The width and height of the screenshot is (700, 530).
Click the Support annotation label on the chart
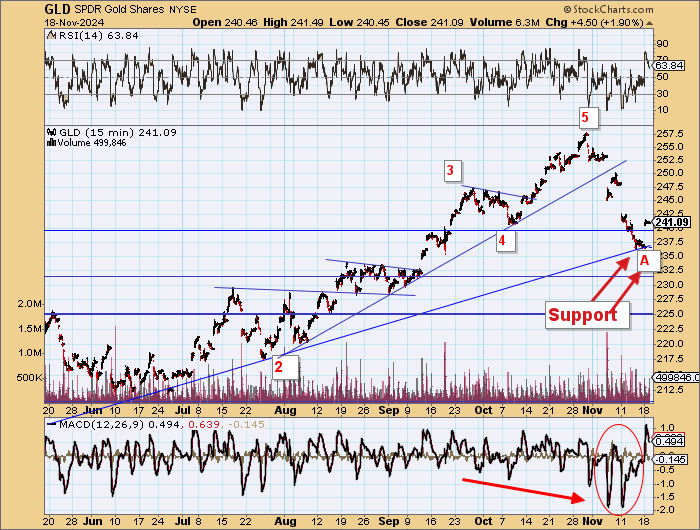point(587,315)
